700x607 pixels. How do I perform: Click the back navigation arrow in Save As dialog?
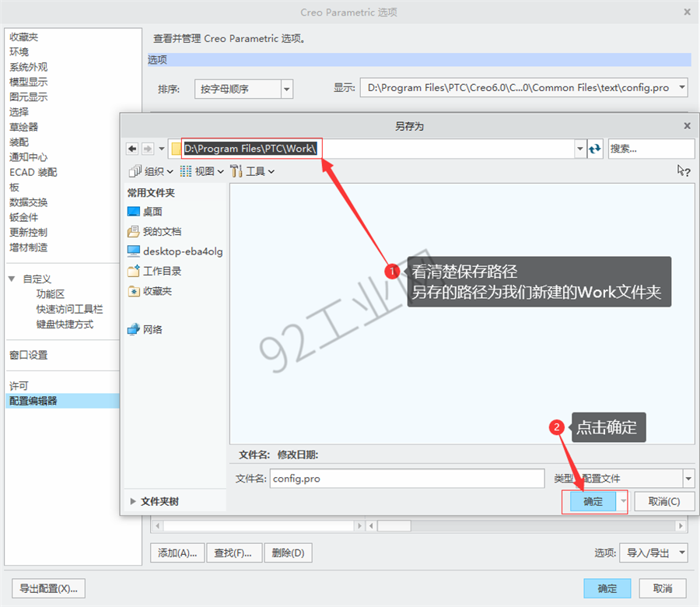(x=132, y=149)
